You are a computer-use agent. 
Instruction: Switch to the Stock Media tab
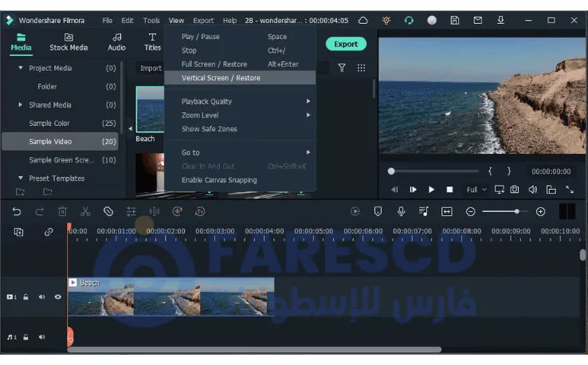coord(69,42)
